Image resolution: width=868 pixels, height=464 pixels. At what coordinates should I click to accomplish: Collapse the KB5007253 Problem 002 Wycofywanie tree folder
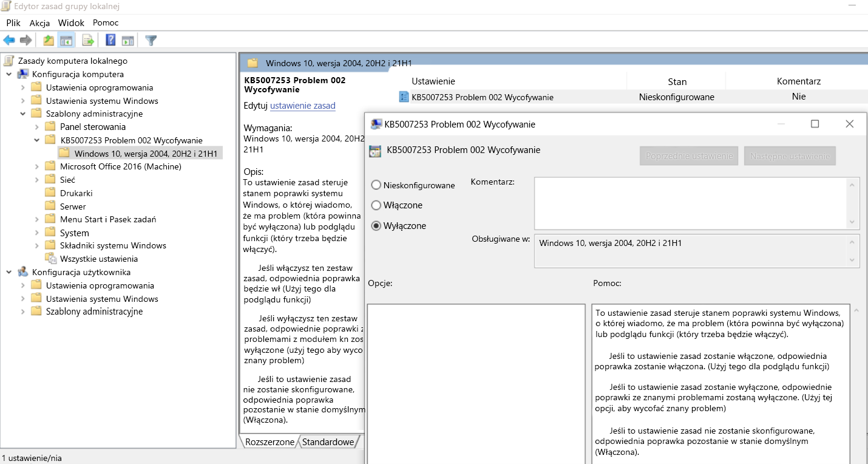click(x=37, y=140)
